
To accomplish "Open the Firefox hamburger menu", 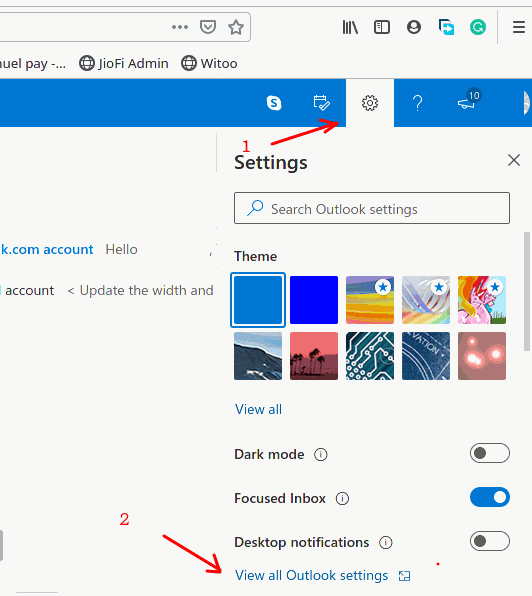I will (x=519, y=27).
